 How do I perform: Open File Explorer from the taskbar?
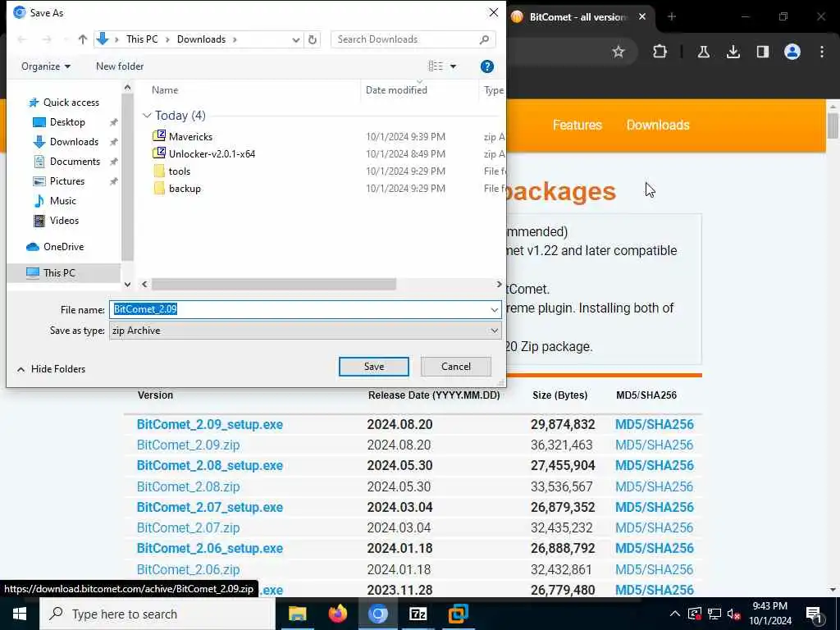click(297, 614)
